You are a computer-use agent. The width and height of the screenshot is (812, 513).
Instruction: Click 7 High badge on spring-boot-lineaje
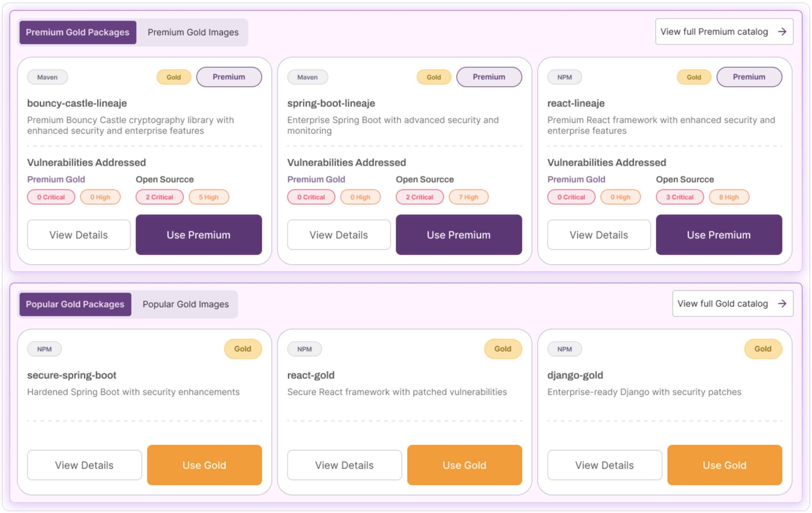click(x=469, y=197)
